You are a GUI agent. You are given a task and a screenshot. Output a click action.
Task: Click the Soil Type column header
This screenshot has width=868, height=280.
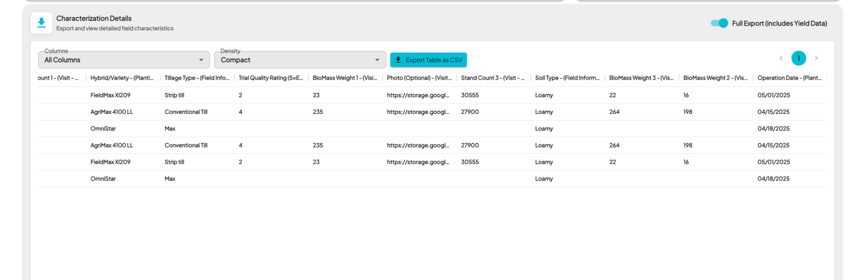click(567, 78)
